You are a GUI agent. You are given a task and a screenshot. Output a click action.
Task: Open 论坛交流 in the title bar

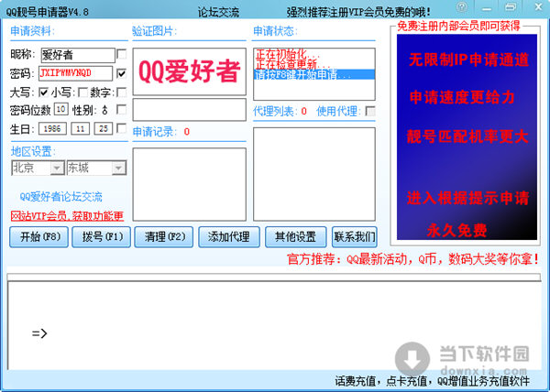click(x=218, y=12)
